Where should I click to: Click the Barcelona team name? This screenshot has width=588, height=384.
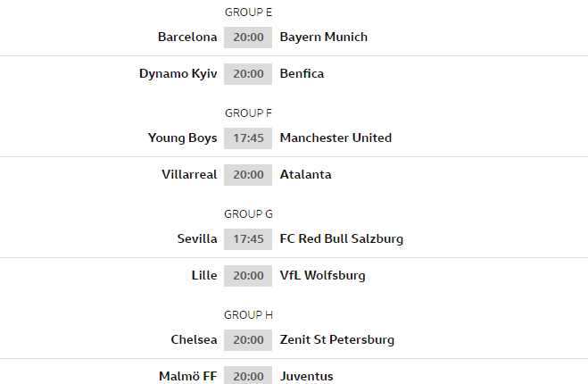click(x=187, y=37)
